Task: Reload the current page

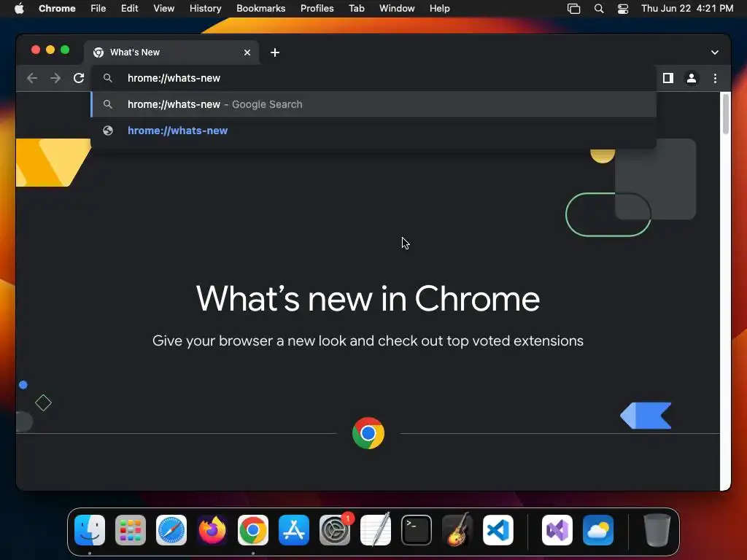Action: (x=79, y=78)
